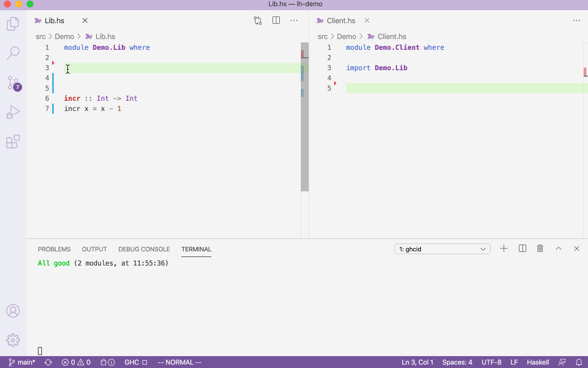Image resolution: width=588 pixels, height=368 pixels.
Task: Open the Accounts menu icon
Action: coord(13,311)
